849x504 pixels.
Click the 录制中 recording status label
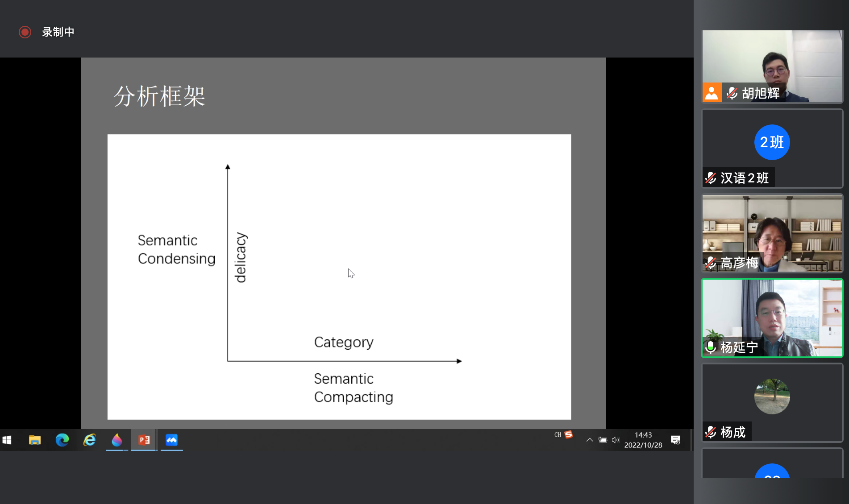point(58,32)
